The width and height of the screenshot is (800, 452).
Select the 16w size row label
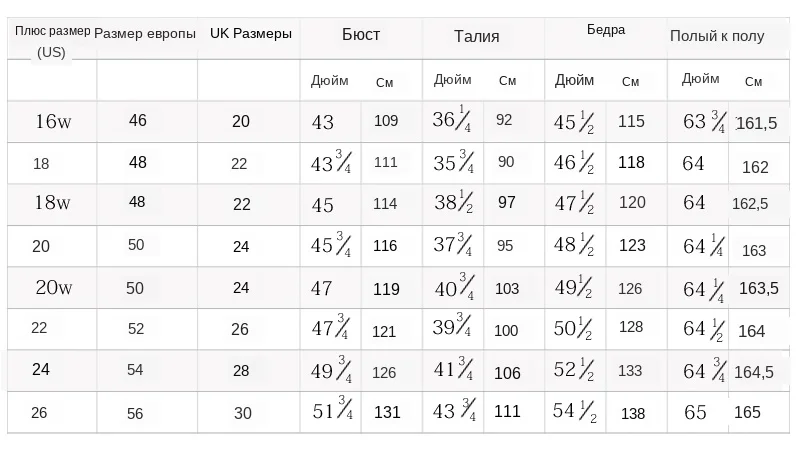[x=53, y=121]
